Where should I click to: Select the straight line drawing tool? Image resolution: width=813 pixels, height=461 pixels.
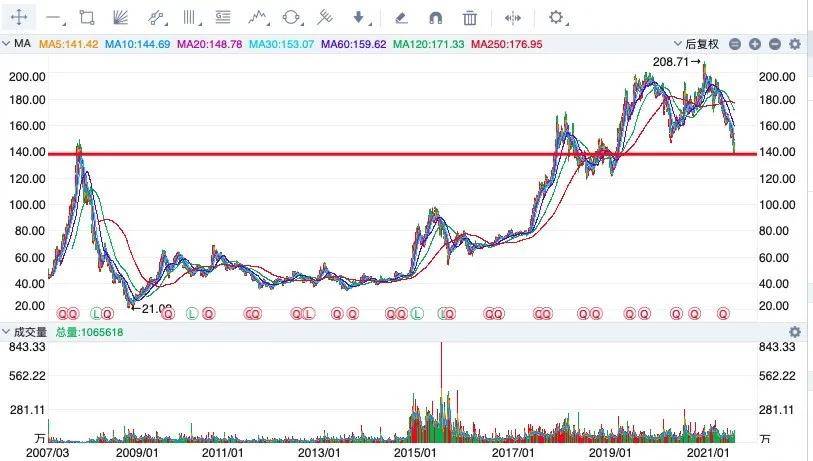pyautogui.click(x=54, y=18)
